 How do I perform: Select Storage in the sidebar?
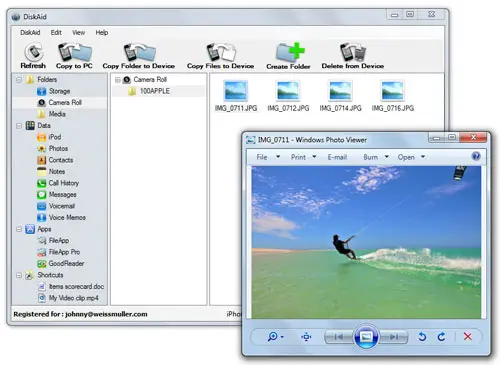pyautogui.click(x=53, y=91)
